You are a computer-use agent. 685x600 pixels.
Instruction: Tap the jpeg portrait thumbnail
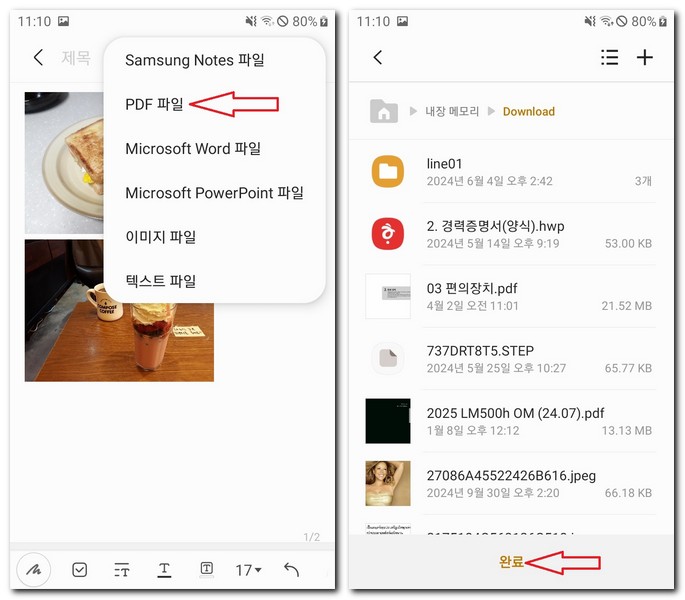(388, 483)
